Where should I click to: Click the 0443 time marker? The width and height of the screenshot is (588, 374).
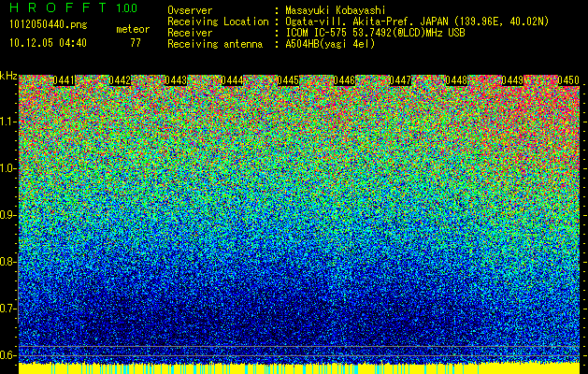[176, 80]
